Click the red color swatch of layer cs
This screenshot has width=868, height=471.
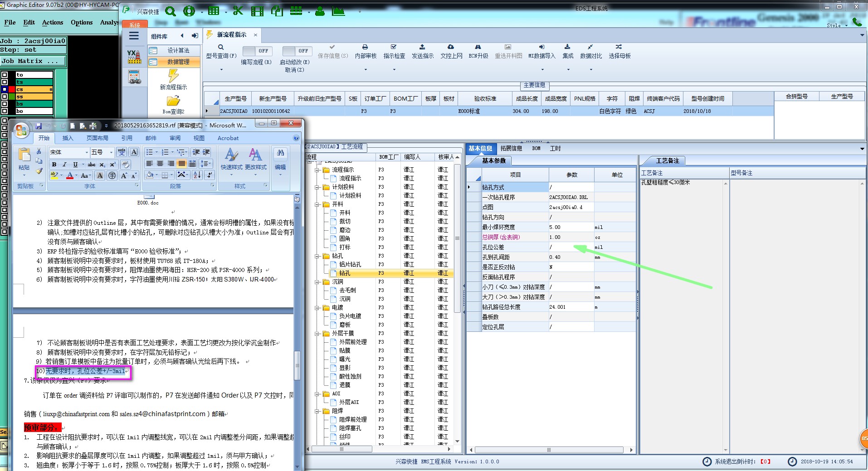pyautogui.click(x=12, y=89)
